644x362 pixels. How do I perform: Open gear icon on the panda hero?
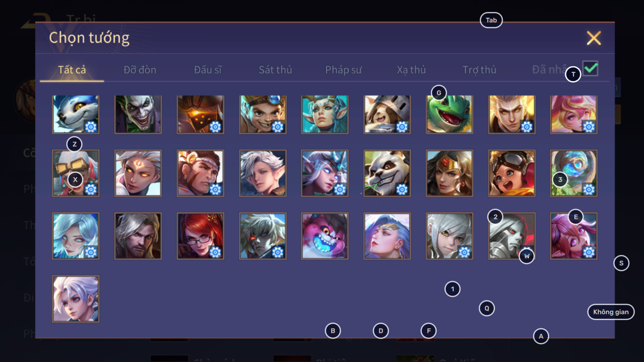(402, 190)
